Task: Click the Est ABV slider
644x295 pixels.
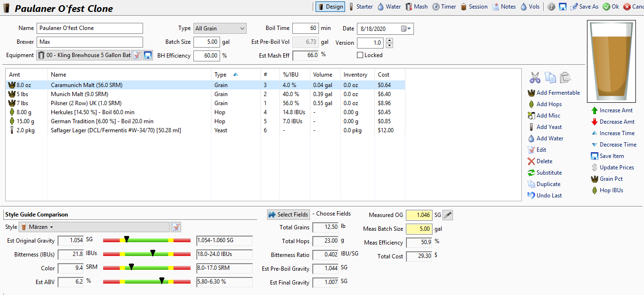Action: coord(146,282)
